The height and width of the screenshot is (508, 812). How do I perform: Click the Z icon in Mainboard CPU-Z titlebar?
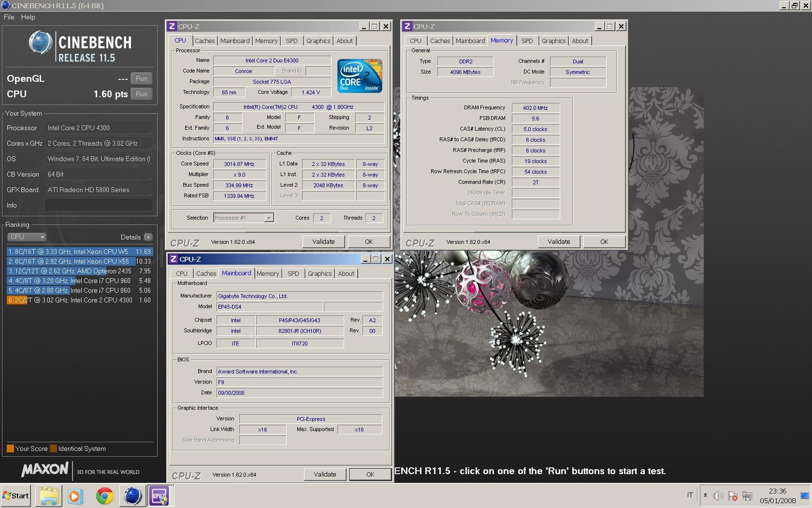click(174, 259)
